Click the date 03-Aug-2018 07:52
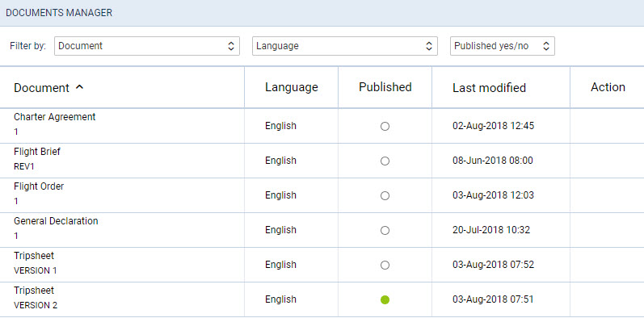 (x=493, y=265)
